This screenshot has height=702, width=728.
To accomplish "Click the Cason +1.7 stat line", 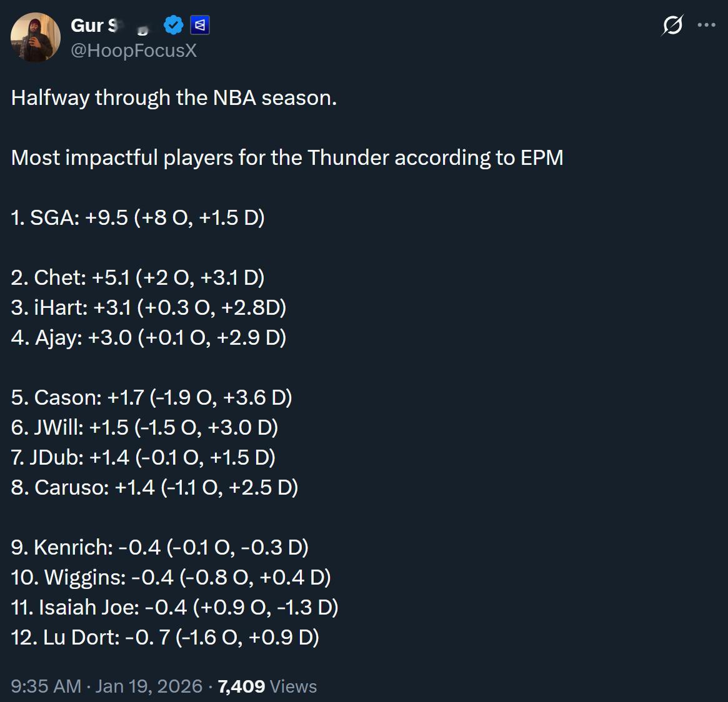I will coord(151,398).
